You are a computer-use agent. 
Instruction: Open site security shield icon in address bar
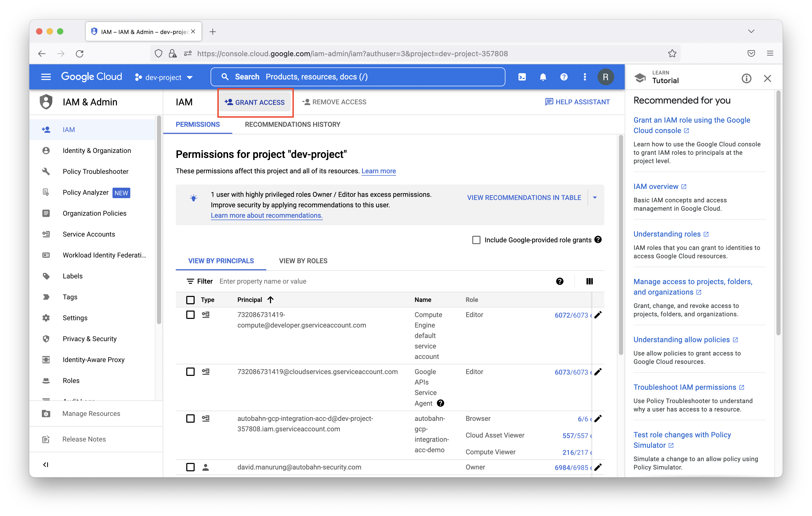(x=159, y=54)
